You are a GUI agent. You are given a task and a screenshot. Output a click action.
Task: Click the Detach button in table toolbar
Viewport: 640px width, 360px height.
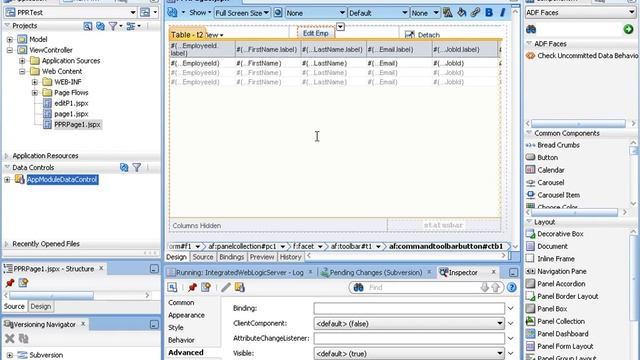(422, 35)
